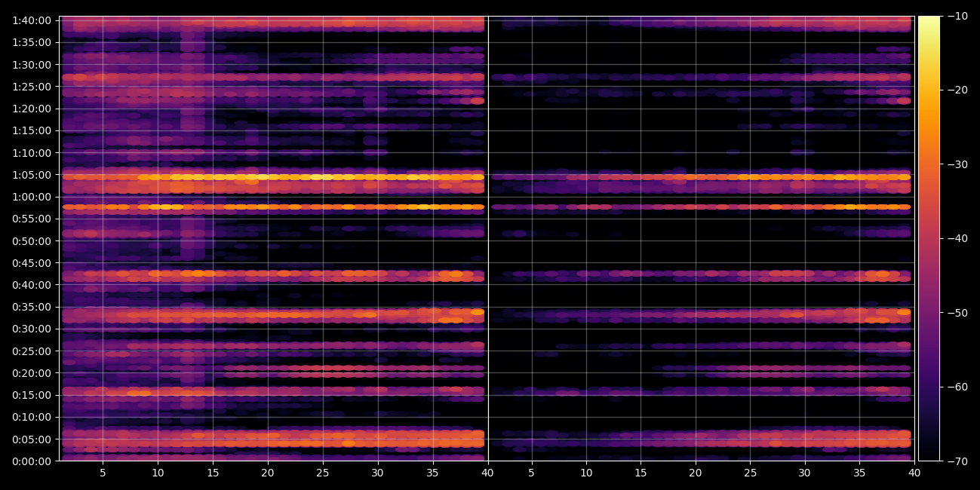Click the 0:40:00 tick label
Viewport: 980px width, 490px height.
point(32,285)
